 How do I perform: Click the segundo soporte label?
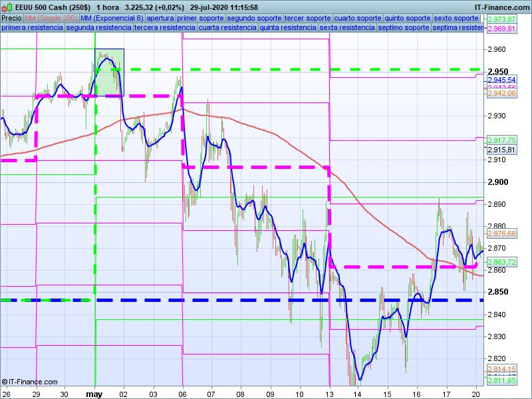(x=255, y=19)
